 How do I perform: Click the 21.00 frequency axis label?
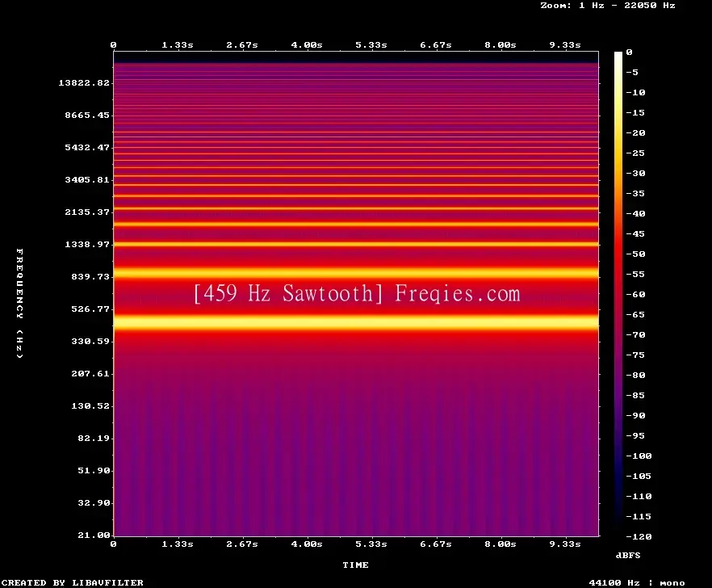(94, 535)
